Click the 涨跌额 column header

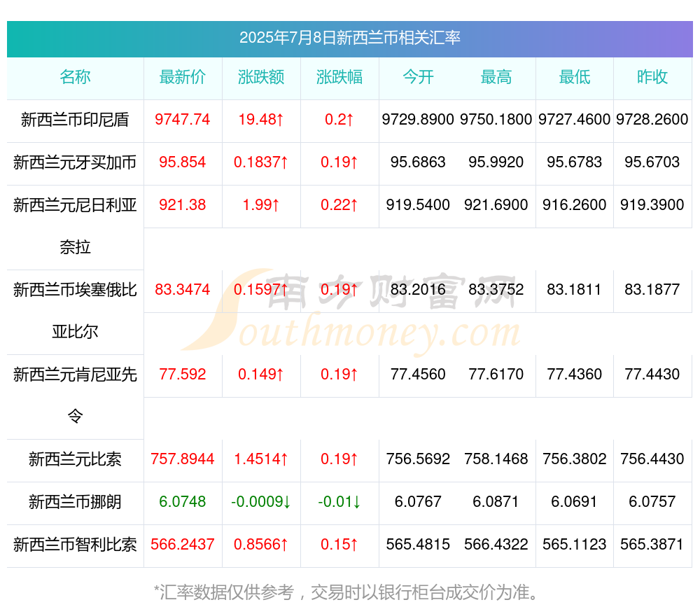(x=260, y=77)
